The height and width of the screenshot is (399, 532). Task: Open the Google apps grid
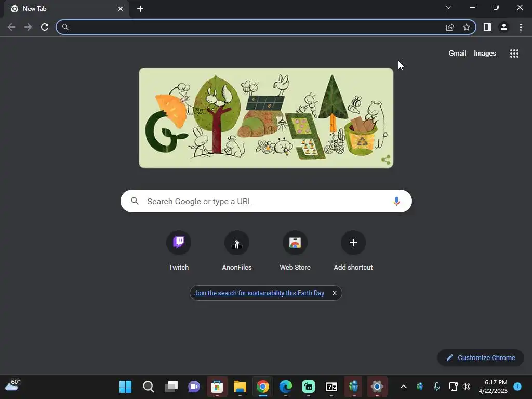514,54
